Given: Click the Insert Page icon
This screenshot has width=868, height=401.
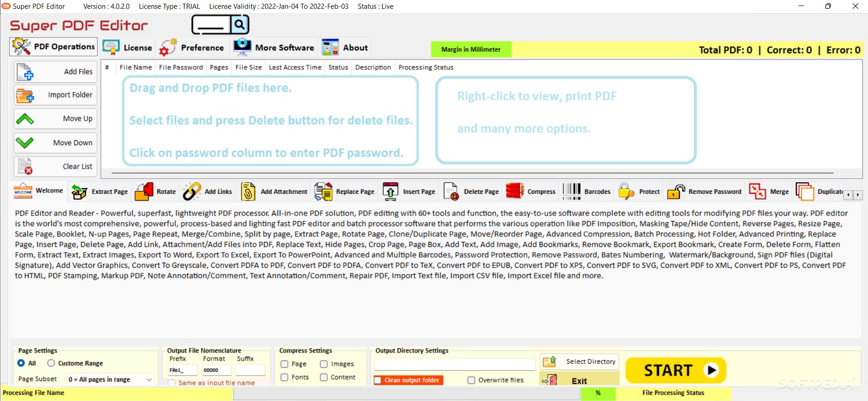Looking at the screenshot, I should (390, 191).
